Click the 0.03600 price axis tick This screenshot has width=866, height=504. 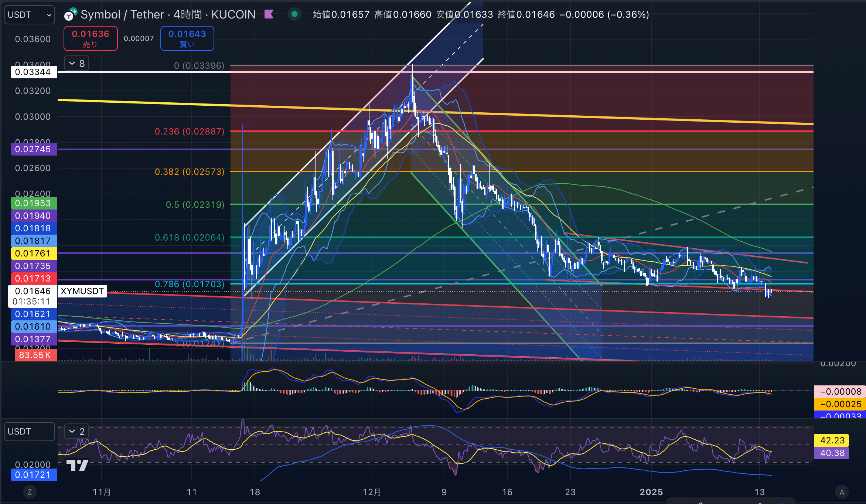pos(33,39)
